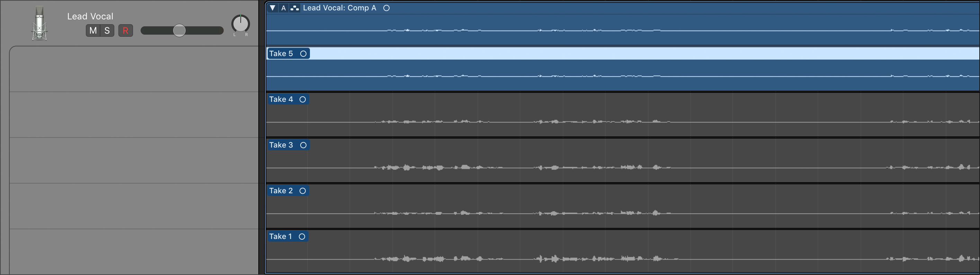Click the pan knob on Lead Vocal
This screenshot has height=275, width=980.
coord(240,24)
